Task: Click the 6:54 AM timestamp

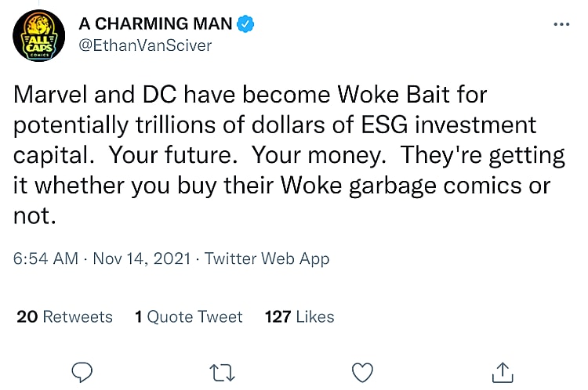Action: [45, 258]
